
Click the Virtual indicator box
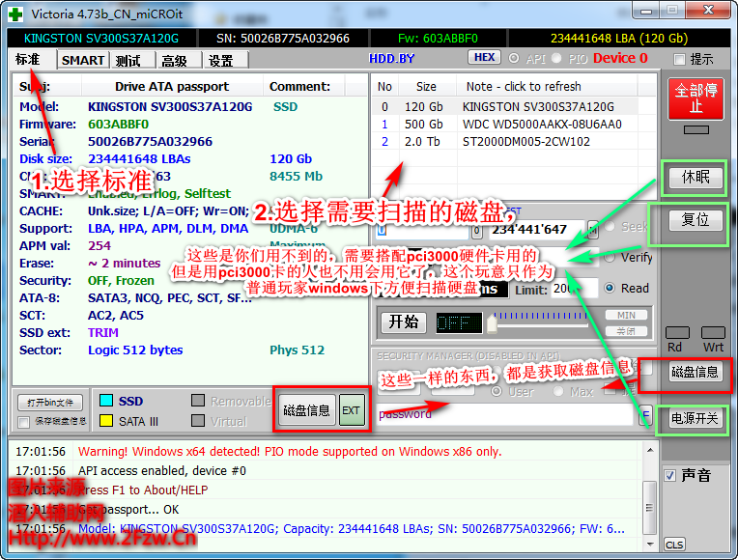(x=198, y=421)
